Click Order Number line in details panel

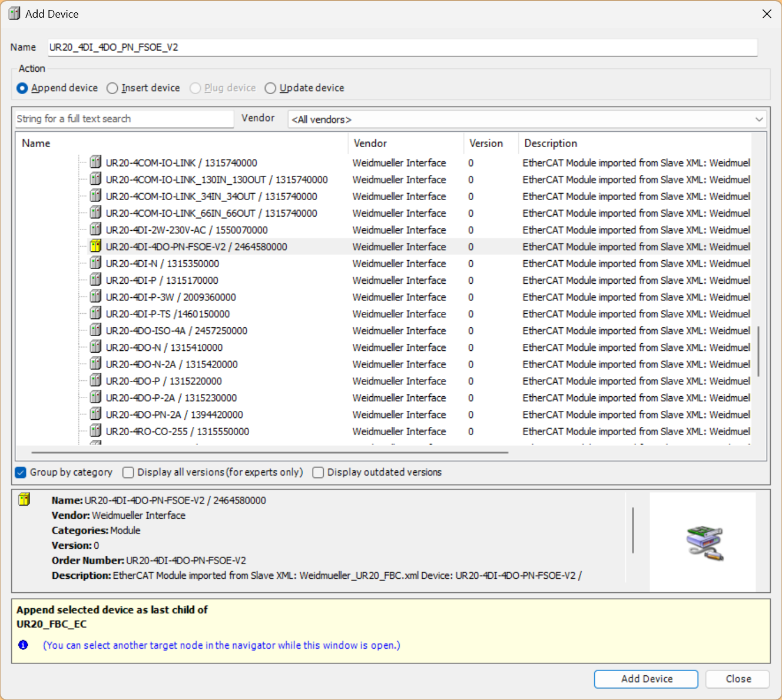[x=149, y=560]
